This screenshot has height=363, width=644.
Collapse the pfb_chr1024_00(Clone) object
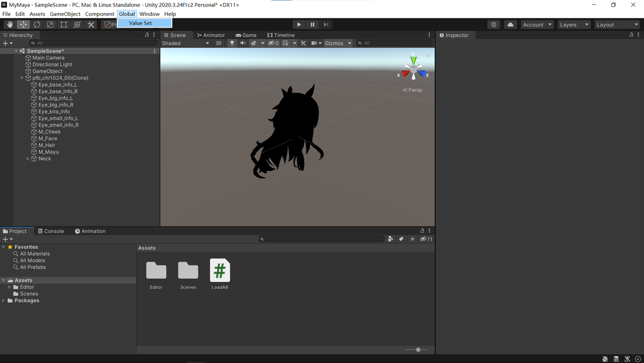tap(22, 78)
